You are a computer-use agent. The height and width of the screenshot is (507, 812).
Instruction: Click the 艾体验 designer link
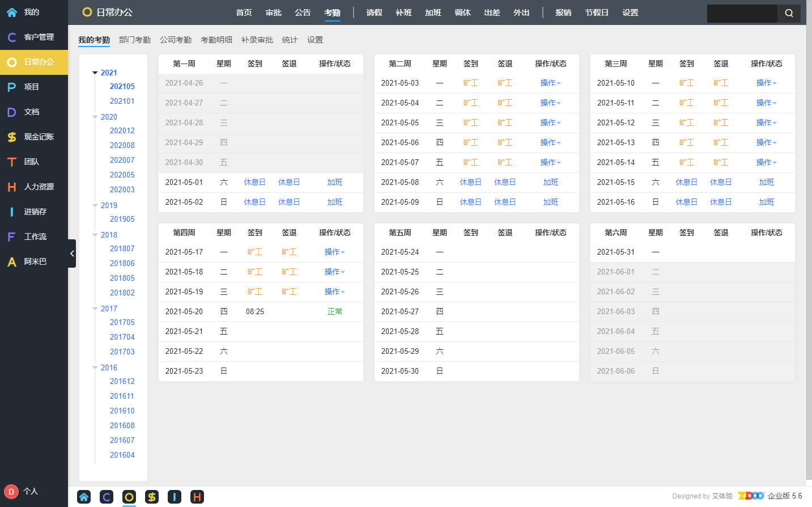722,496
